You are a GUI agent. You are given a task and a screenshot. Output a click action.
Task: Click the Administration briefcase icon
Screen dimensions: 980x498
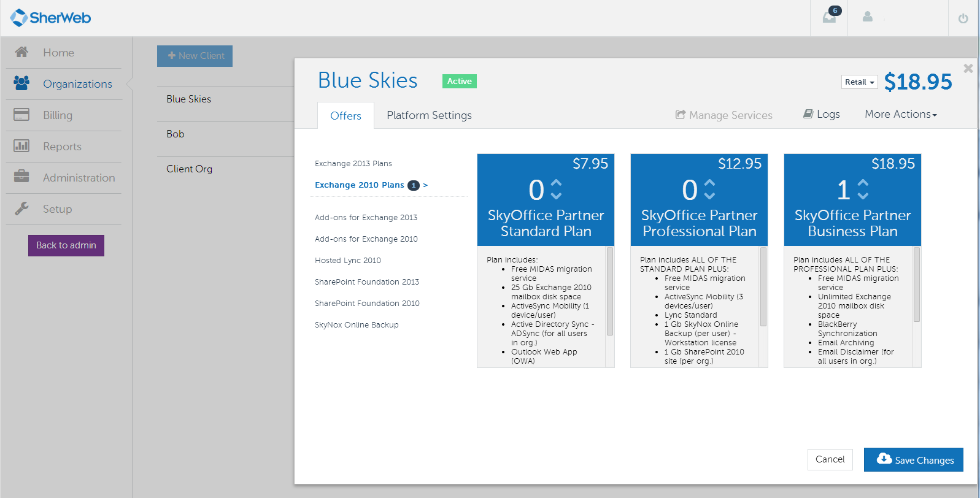(x=21, y=177)
